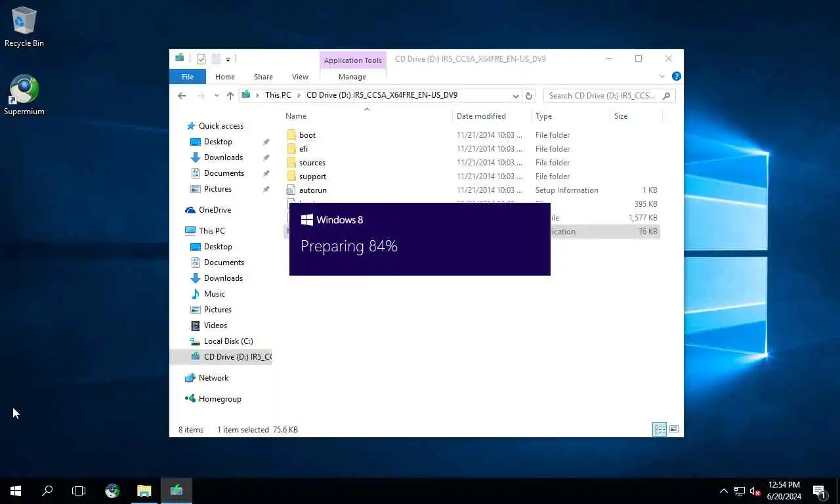Click the Forward arrow in Explorer

coord(201,95)
